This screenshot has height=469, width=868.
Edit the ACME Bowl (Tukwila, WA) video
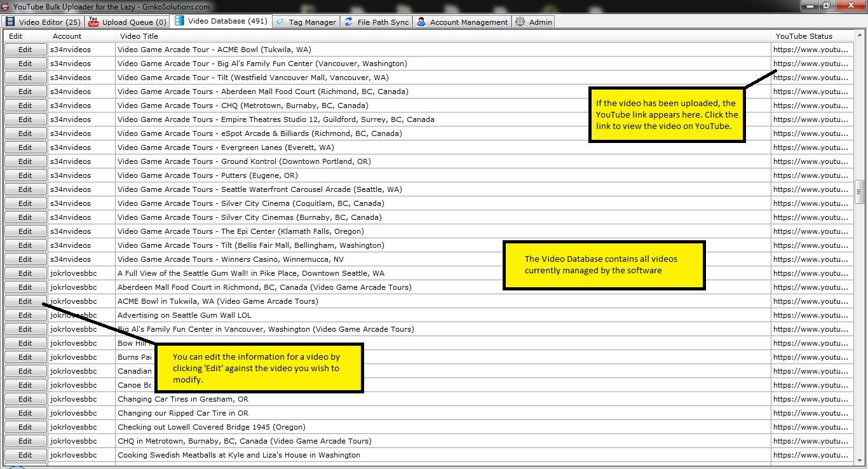pyautogui.click(x=25, y=50)
